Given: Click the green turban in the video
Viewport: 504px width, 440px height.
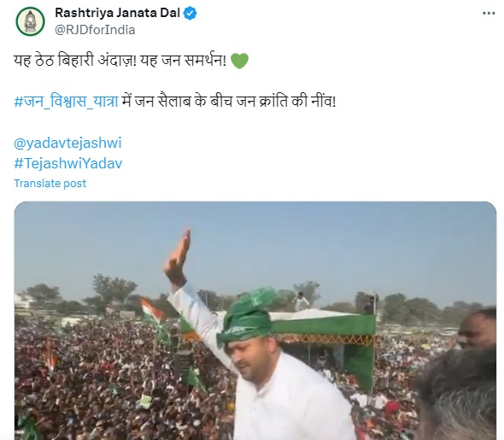Looking at the screenshot, I should (x=247, y=318).
